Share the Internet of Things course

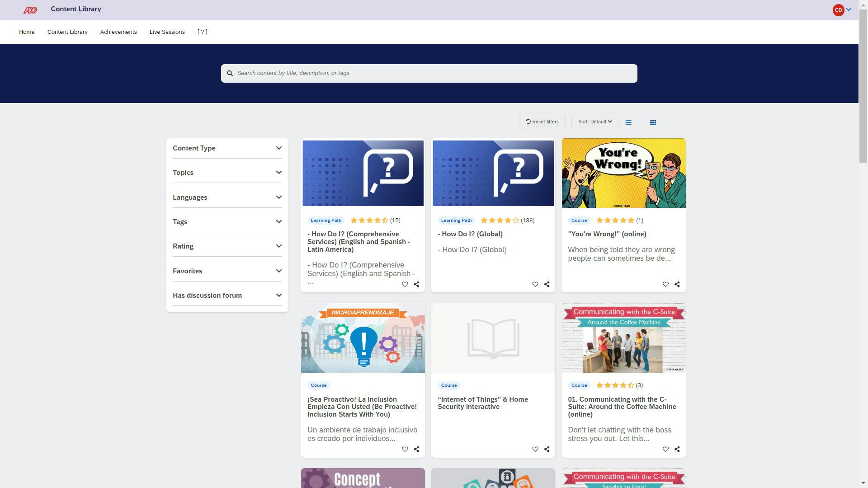(x=547, y=449)
